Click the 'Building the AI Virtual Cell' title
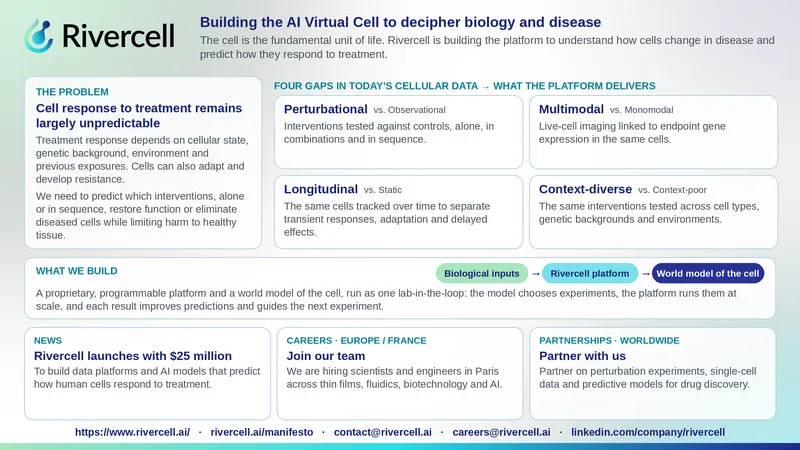This screenshot has width=800, height=450. (x=400, y=22)
